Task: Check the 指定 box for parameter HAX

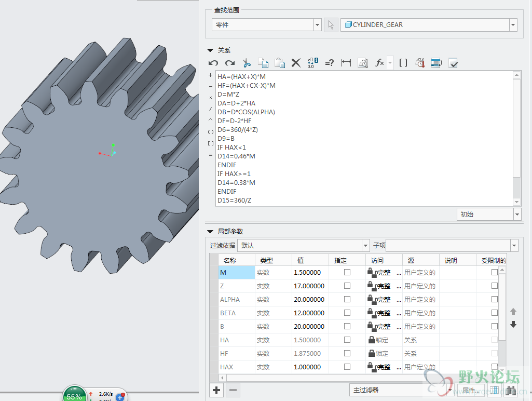Action: tap(347, 367)
